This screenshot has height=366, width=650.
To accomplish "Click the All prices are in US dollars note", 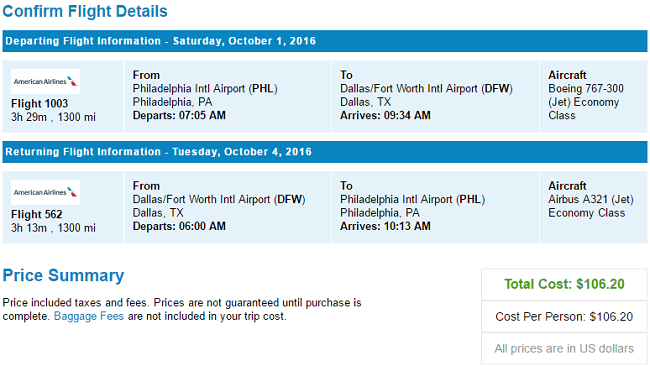I will [564, 349].
